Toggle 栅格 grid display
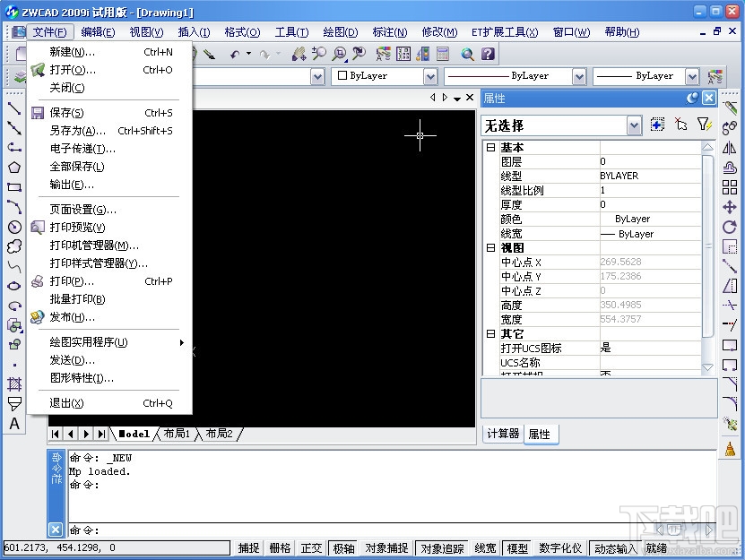The image size is (745, 560). point(280,549)
